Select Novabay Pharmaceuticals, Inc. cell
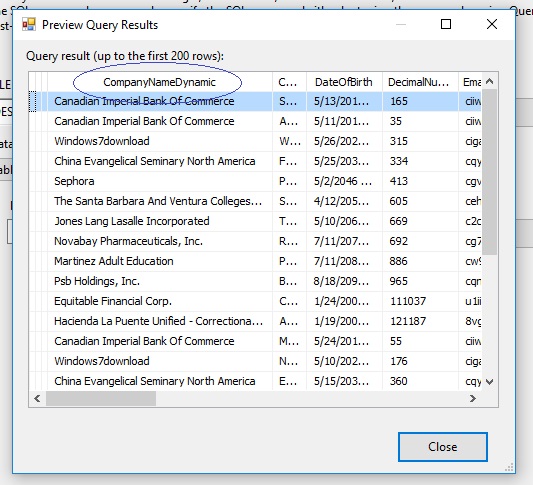Viewport: 533px width, 485px height. [160, 241]
